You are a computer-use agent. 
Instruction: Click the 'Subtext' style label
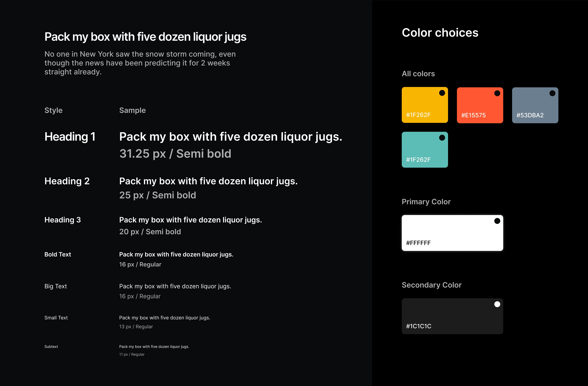(x=51, y=346)
